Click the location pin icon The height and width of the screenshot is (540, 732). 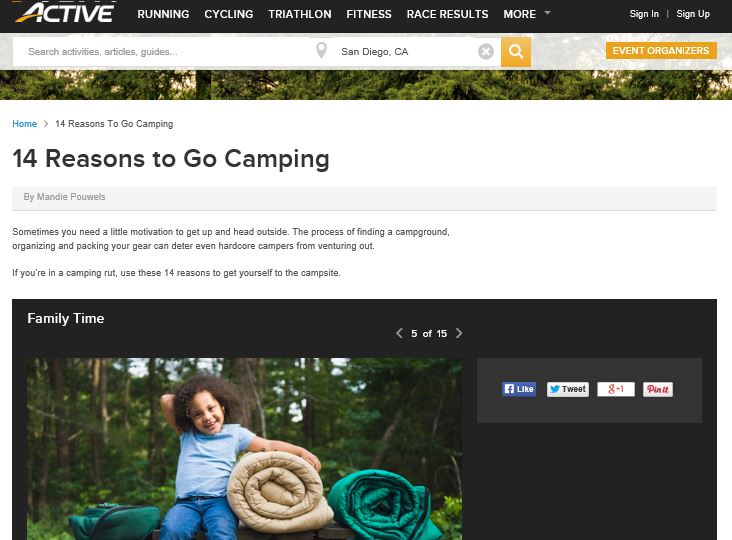(321, 51)
